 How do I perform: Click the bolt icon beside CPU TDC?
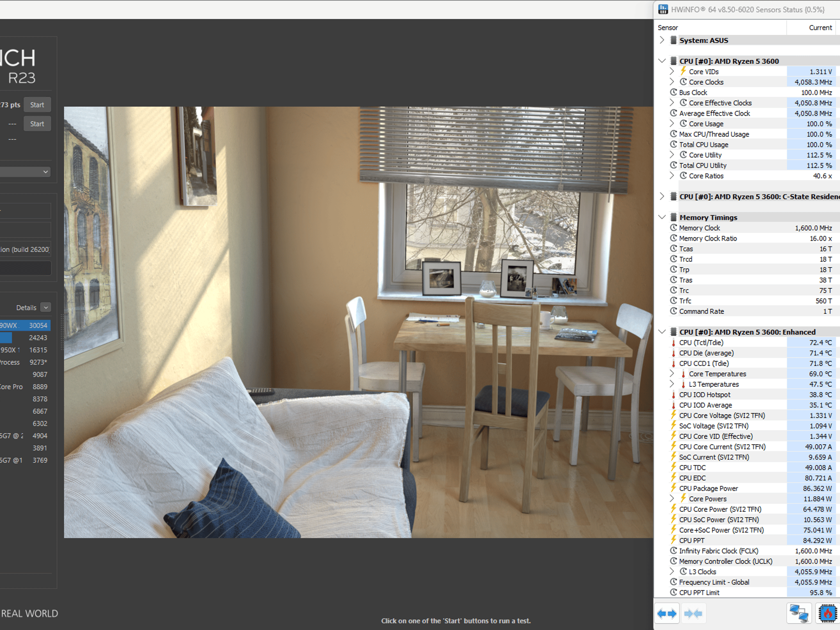(673, 467)
